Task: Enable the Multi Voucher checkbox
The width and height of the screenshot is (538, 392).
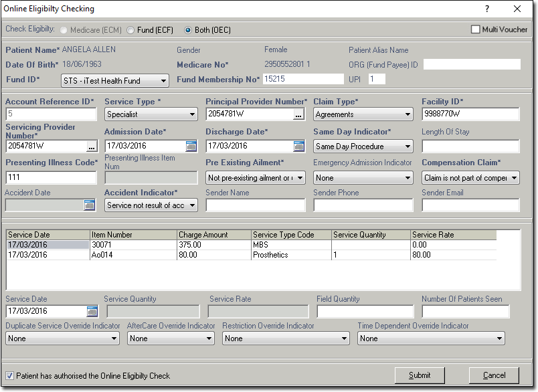Action: 476,29
